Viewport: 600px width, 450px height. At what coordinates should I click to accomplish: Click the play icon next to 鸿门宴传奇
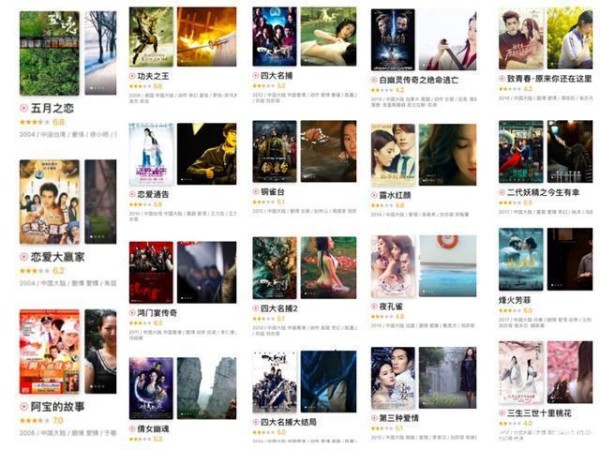pos(132,313)
